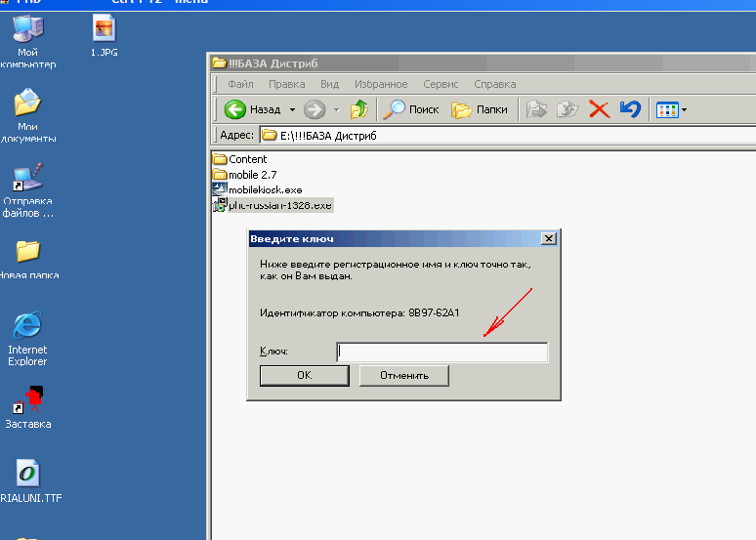Screen dimensions: 756x540
Task: Open the Сервис menu
Action: 441,84
